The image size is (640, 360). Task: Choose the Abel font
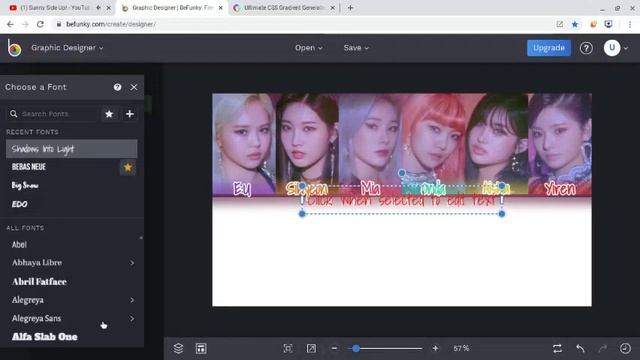point(19,244)
